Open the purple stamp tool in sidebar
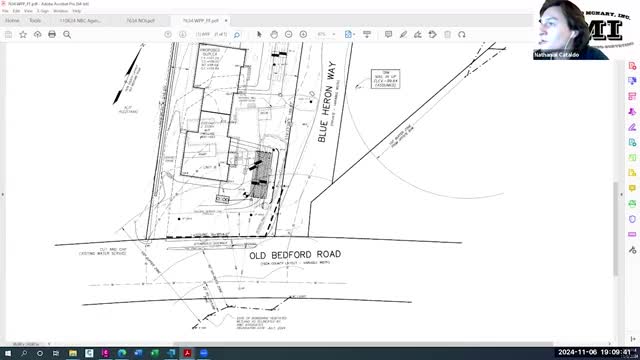This screenshot has height=360, width=640. click(x=632, y=111)
